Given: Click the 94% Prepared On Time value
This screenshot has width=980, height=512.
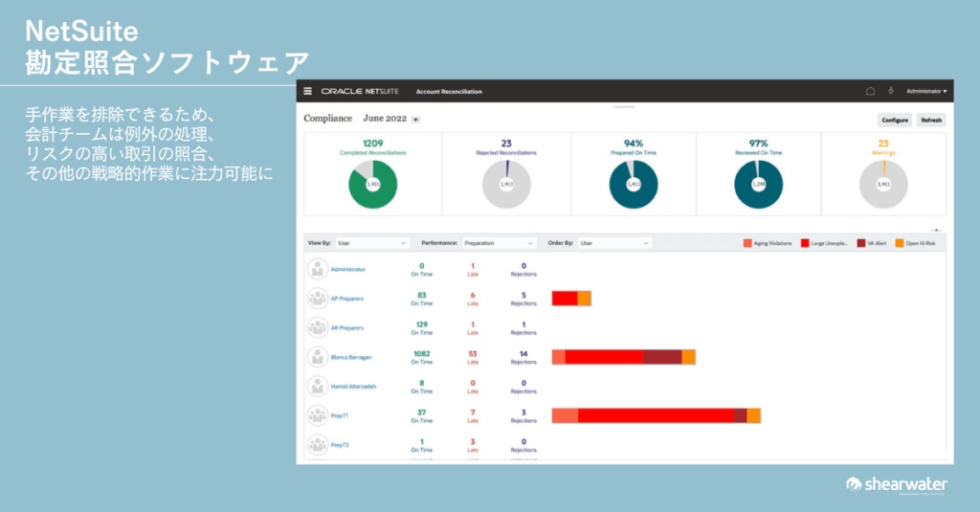Looking at the screenshot, I should [x=634, y=144].
